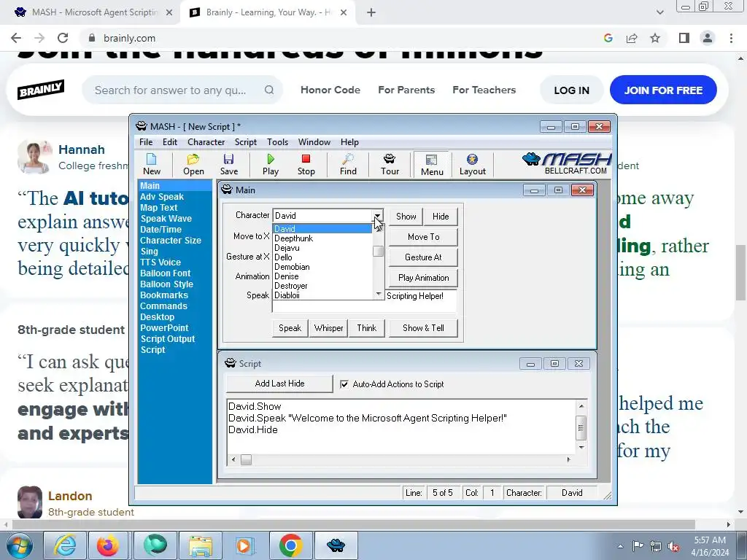Open Windows Explorer folder on taskbar
Screen dimensions: 747x560
point(200,545)
